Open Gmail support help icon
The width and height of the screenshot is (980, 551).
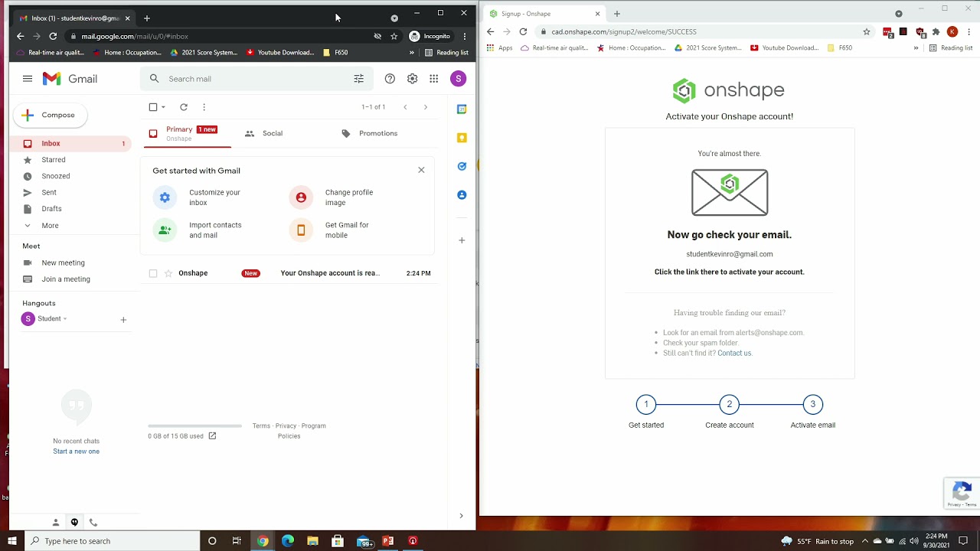tap(390, 79)
